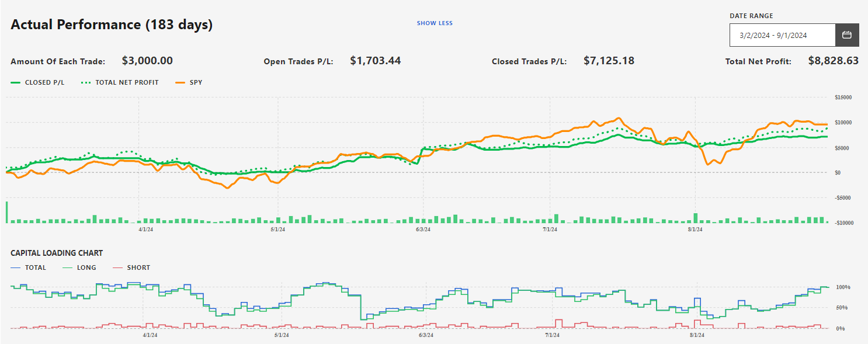Click the tall first volume bar at chart start
Image resolution: width=868 pixels, height=344 pixels.
pyautogui.click(x=7, y=212)
